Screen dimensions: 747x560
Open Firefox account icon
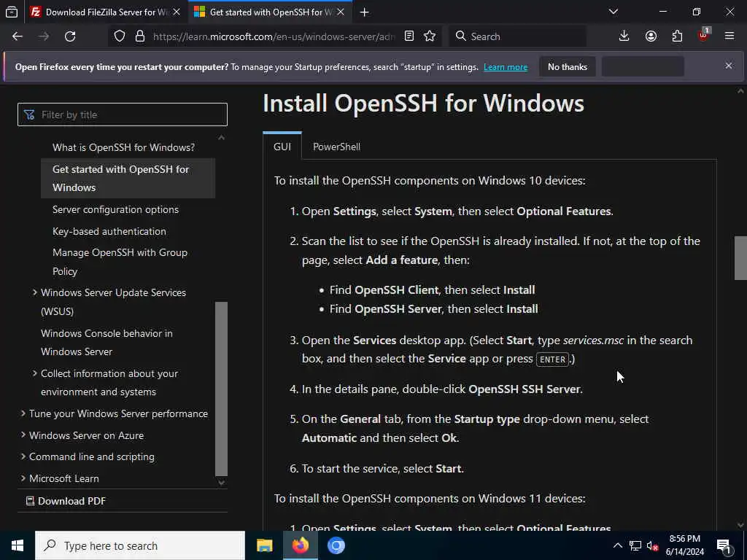tap(651, 36)
